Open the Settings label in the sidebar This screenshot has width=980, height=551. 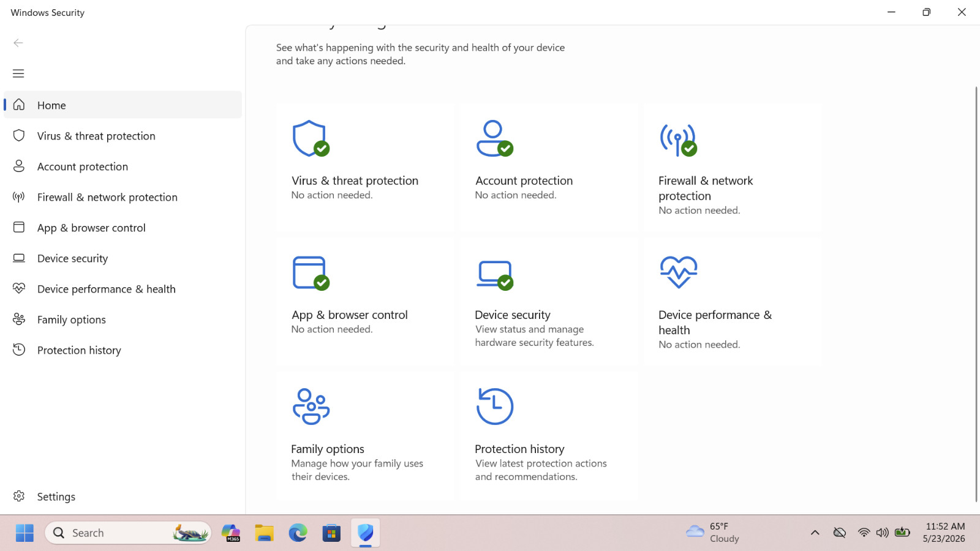56,497
